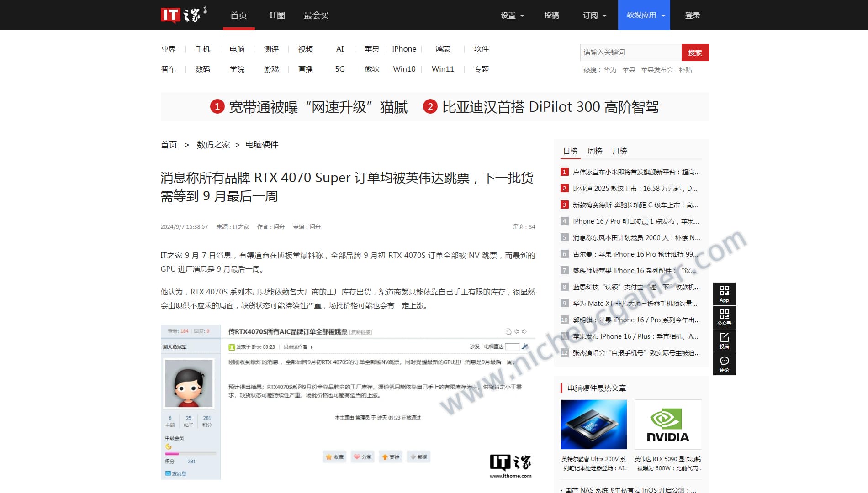
Task: Open the 数码 category
Action: (202, 69)
